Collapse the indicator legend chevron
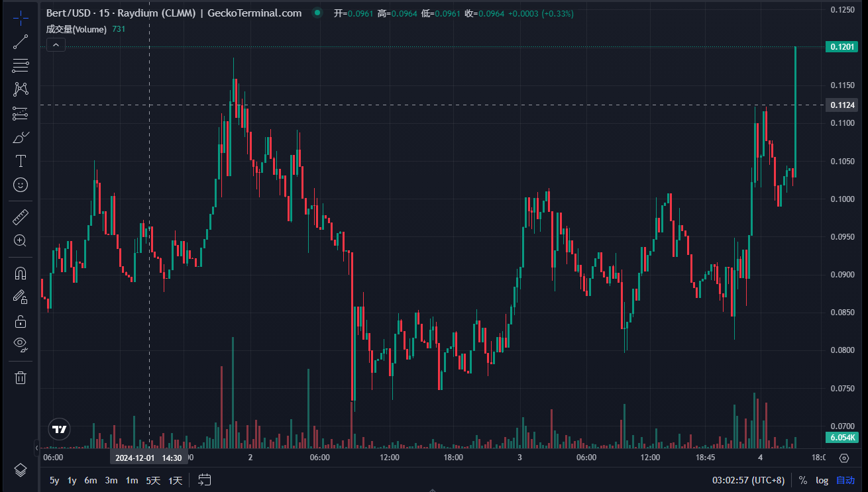This screenshot has width=868, height=492. click(56, 45)
